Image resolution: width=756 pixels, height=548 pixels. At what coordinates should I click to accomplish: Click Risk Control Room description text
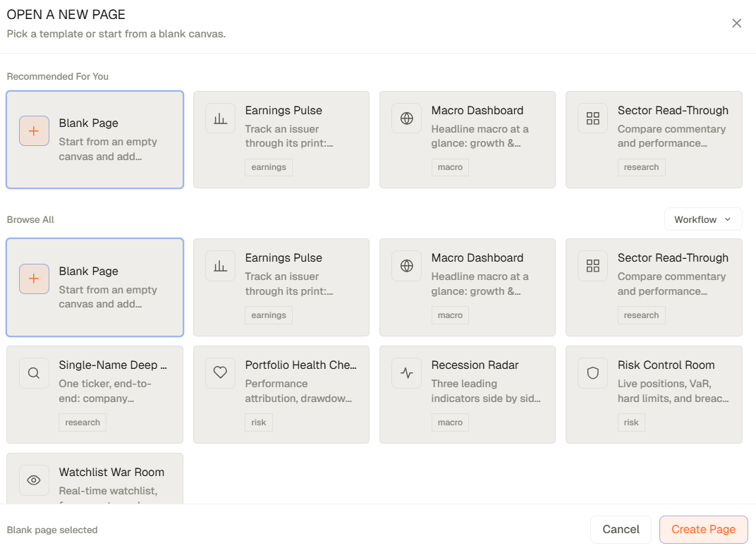(x=673, y=391)
